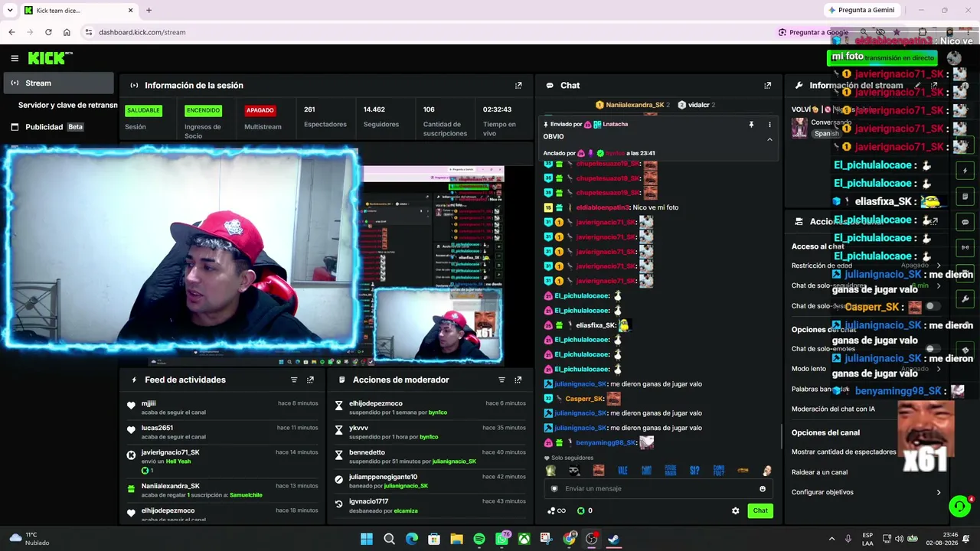Click the SALUDABLE session badge
980x551 pixels.
[x=143, y=110]
